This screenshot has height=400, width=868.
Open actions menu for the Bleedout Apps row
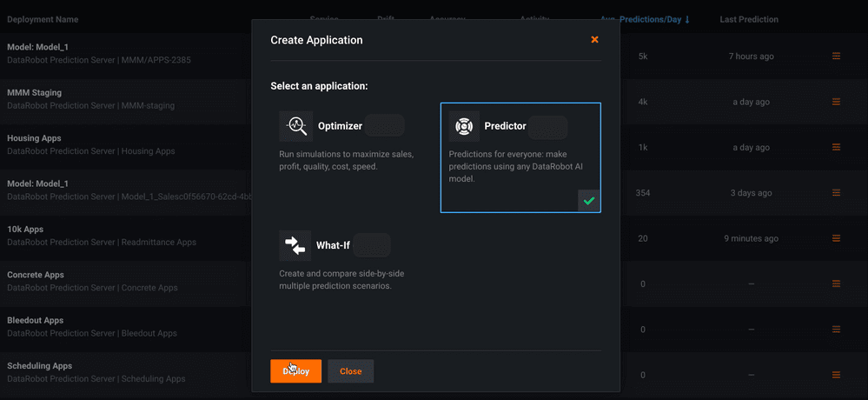[x=837, y=329]
